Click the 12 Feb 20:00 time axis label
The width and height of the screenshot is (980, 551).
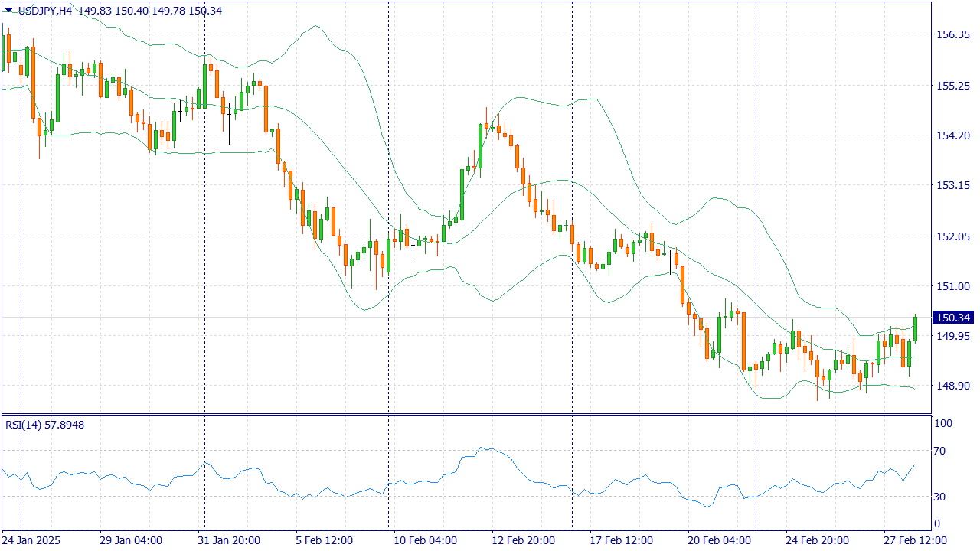[523, 540]
